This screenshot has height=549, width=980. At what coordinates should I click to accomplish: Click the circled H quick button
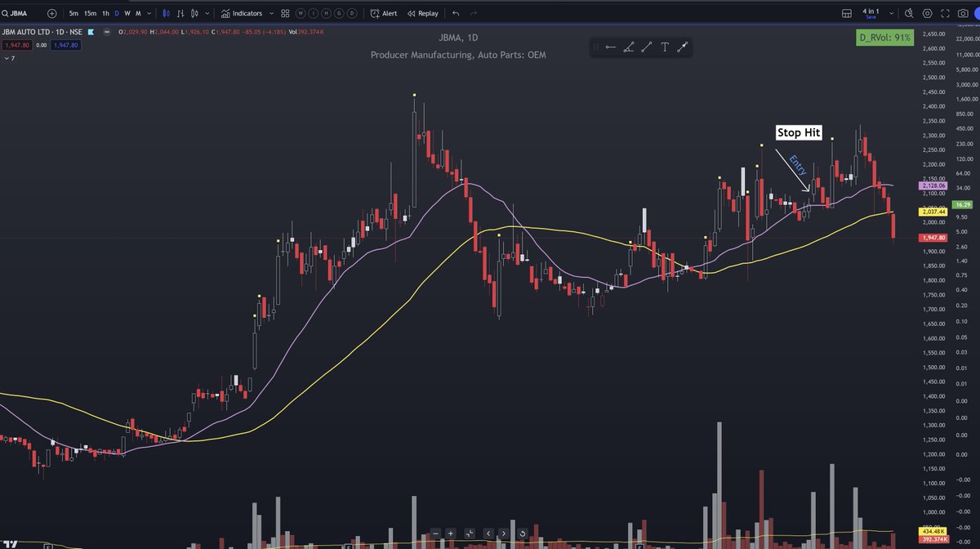coord(327,13)
